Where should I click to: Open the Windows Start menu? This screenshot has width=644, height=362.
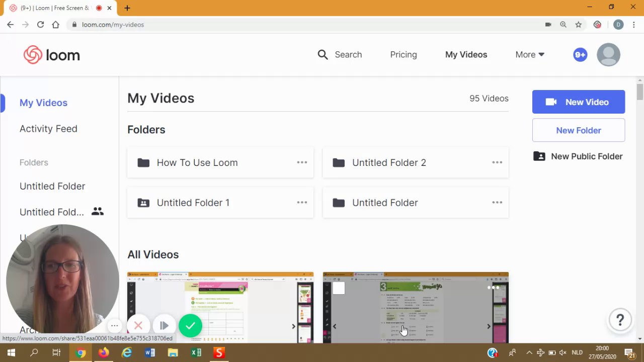[x=11, y=353]
